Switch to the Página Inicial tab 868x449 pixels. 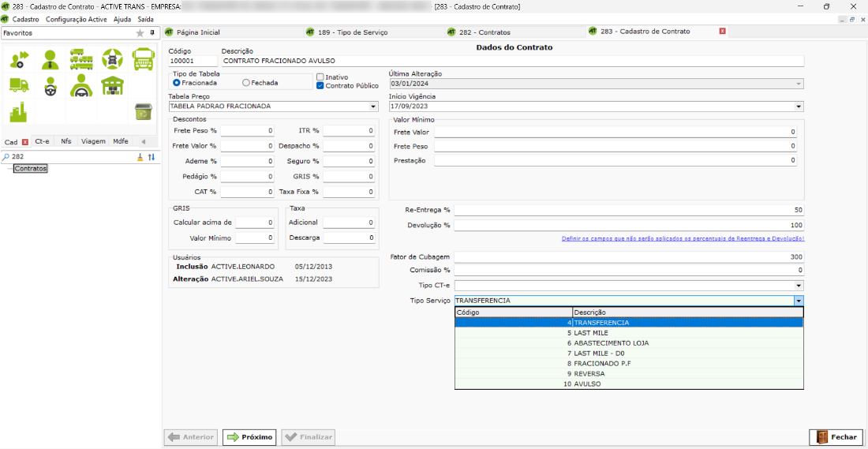click(197, 32)
